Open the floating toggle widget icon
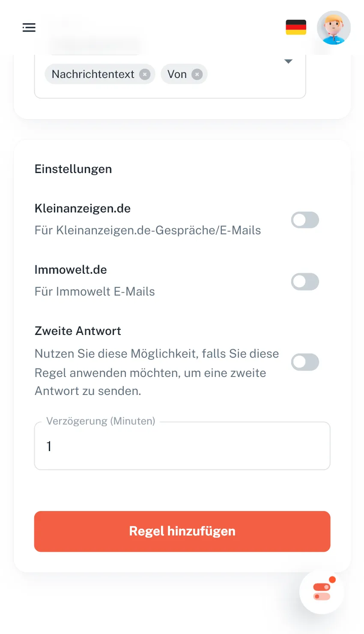Viewport: 364px width, 634px height. 322,592
